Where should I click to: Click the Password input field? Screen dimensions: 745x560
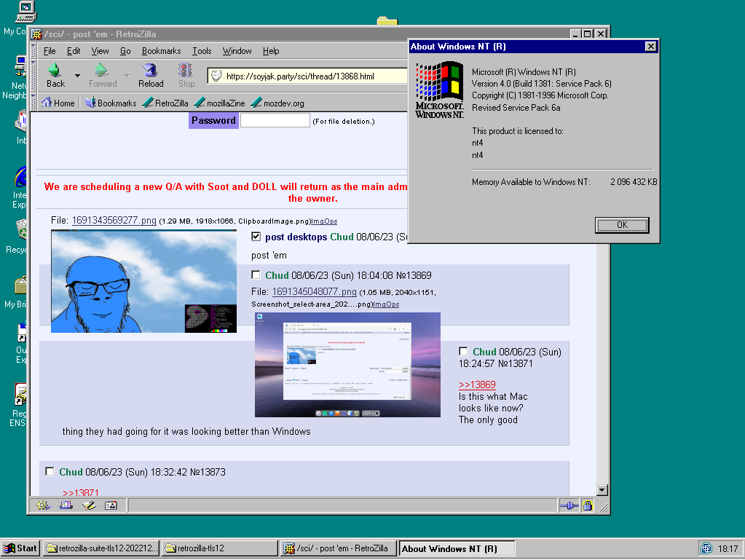[275, 121]
